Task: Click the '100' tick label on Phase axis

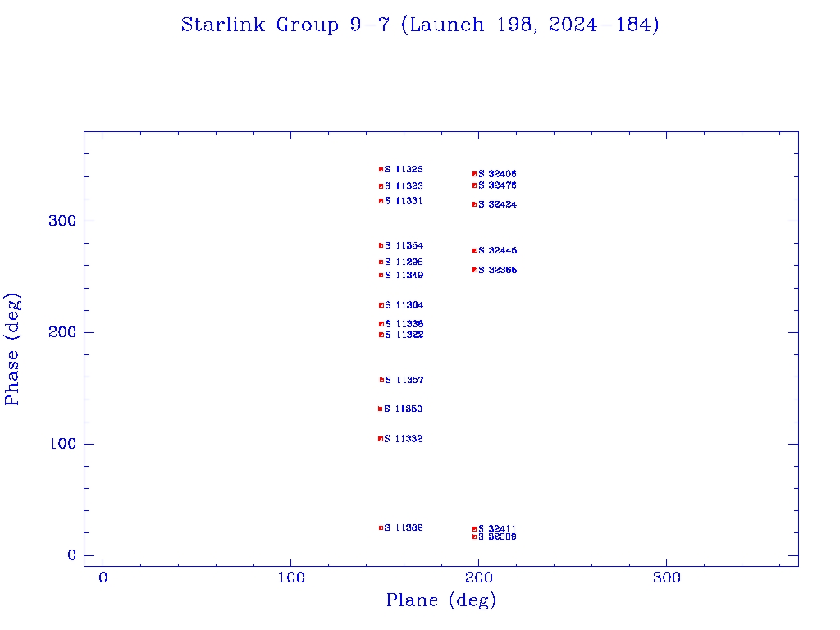Action: pos(62,444)
